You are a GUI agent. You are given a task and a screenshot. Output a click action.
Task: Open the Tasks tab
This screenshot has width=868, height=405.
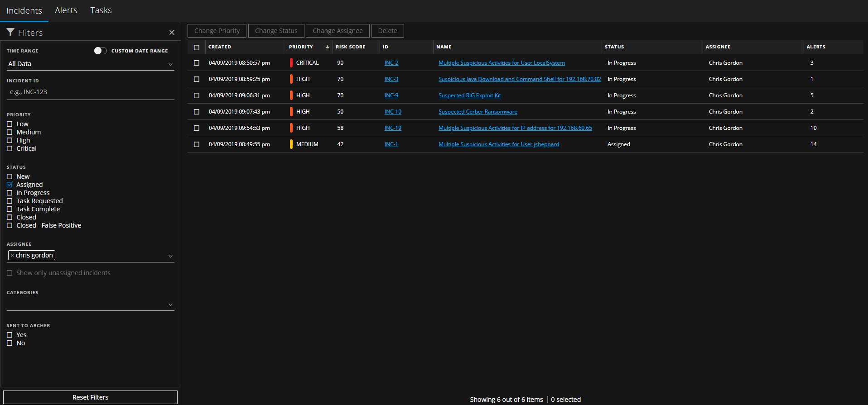[101, 10]
